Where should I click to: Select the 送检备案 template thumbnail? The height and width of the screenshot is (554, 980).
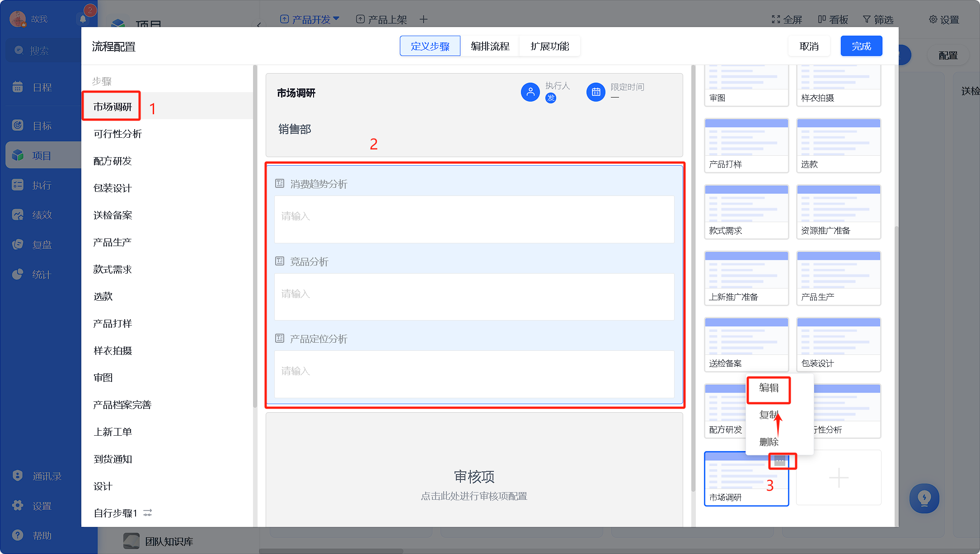pos(746,345)
